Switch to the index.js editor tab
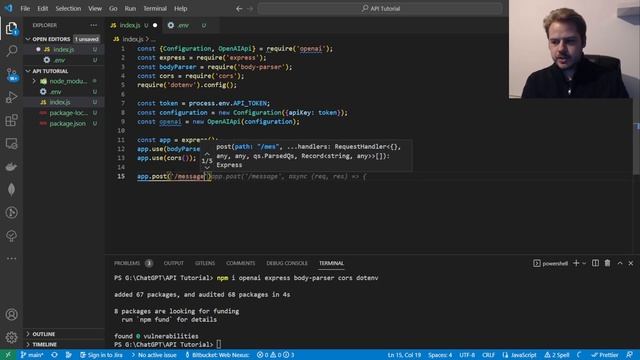Image resolution: width=640 pixels, height=360 pixels. (x=133, y=25)
